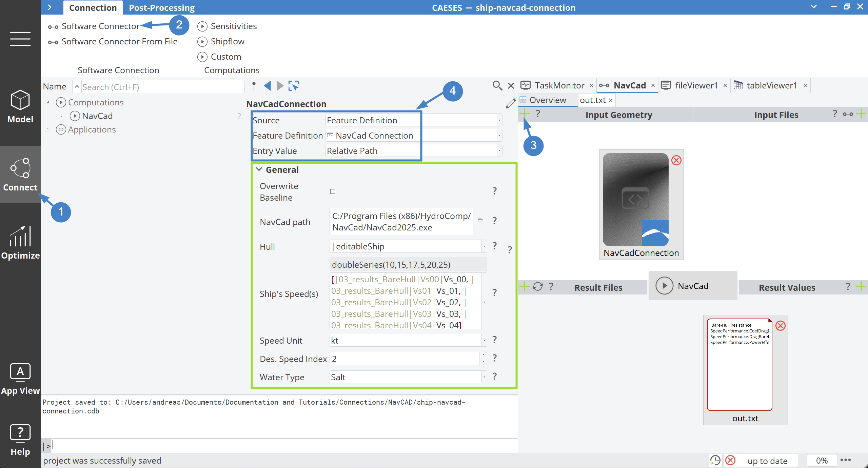Image resolution: width=868 pixels, height=468 pixels.
Task: Close the object editor panel
Action: click(511, 86)
